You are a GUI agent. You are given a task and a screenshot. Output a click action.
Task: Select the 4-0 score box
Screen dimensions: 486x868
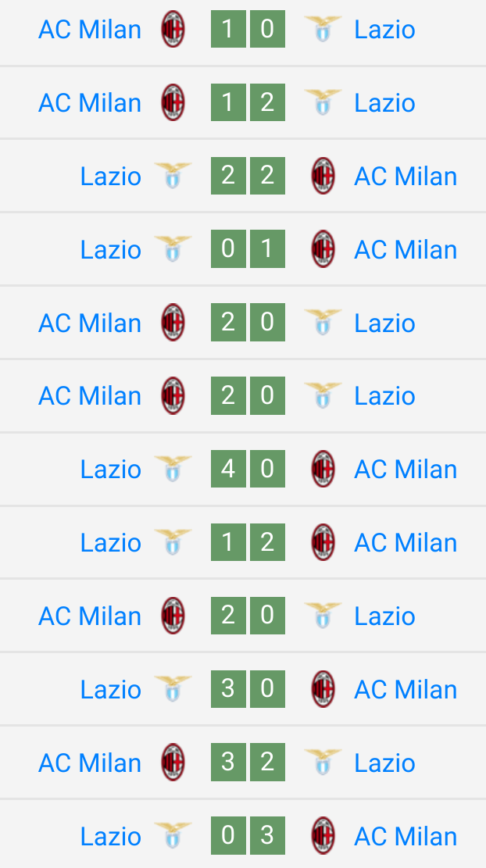(x=248, y=469)
